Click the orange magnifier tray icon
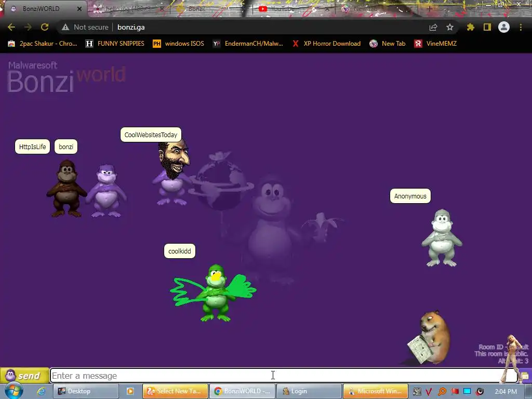This screenshot has width=532, height=399. coord(442,392)
